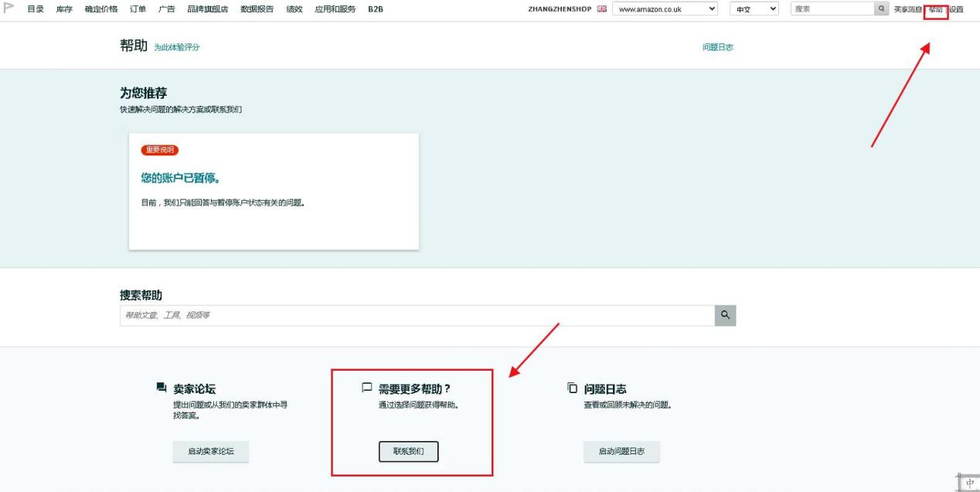Image resolution: width=980 pixels, height=492 pixels.
Task: Click the 卖家论坛 forum chat icon
Action: [x=161, y=387]
